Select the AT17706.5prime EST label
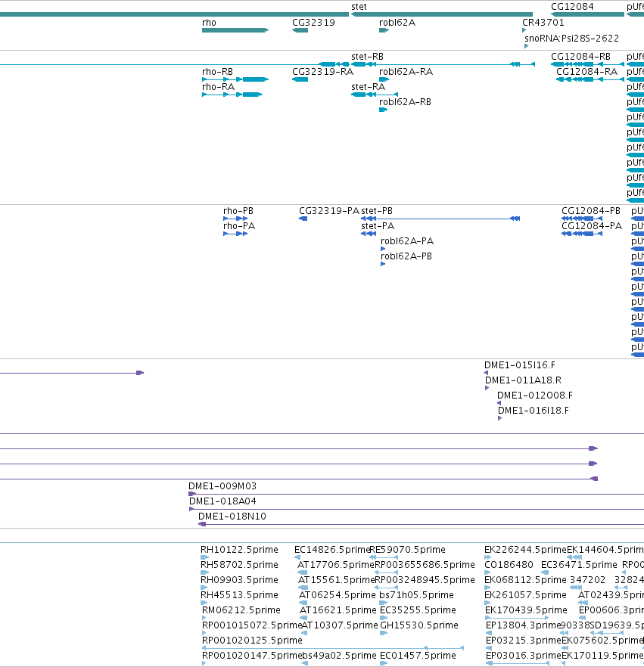 335,565
